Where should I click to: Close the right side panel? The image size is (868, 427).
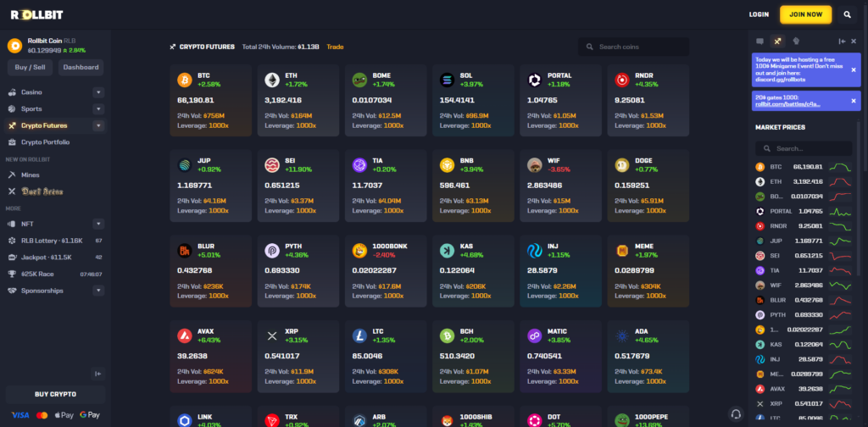(x=854, y=42)
